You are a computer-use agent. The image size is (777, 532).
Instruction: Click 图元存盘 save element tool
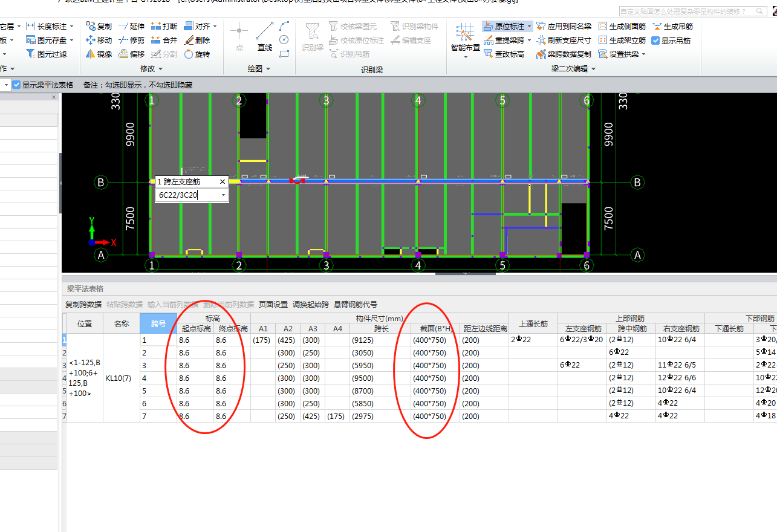pyautogui.click(x=47, y=40)
